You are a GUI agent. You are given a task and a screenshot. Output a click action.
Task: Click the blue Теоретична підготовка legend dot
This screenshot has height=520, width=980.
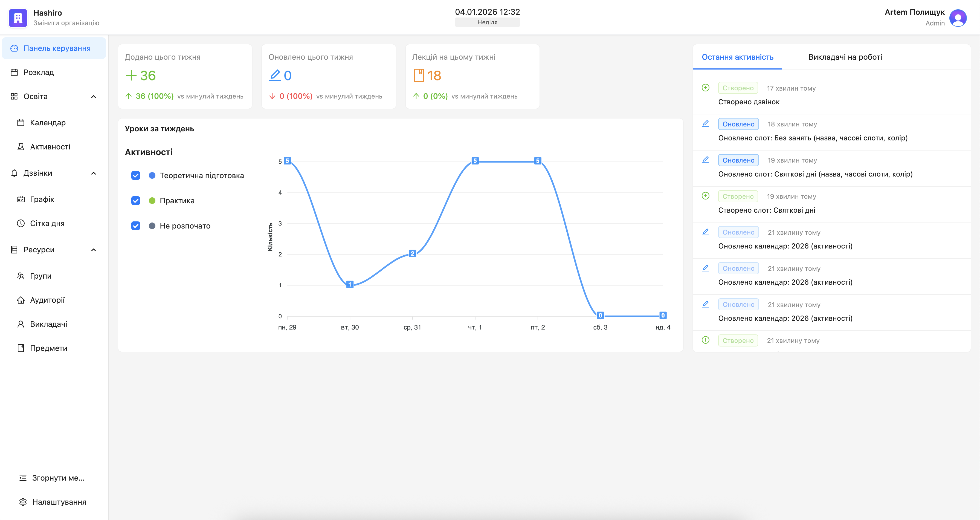tap(152, 175)
